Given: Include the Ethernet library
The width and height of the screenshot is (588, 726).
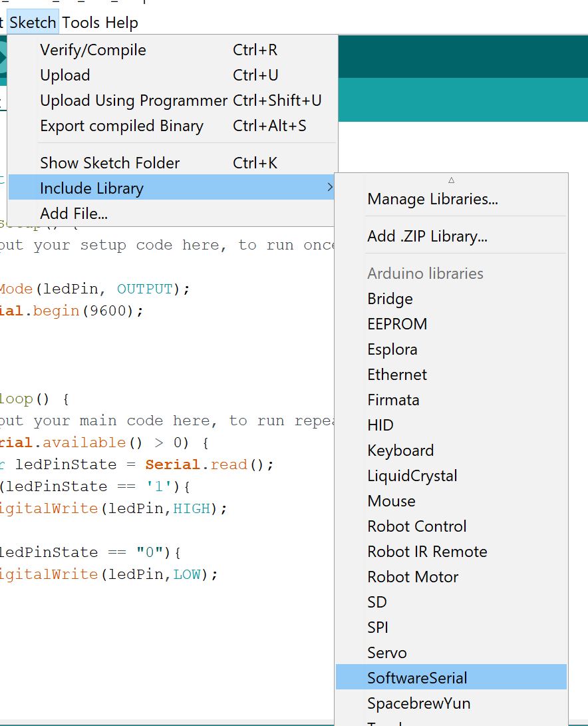Looking at the screenshot, I should tap(397, 375).
